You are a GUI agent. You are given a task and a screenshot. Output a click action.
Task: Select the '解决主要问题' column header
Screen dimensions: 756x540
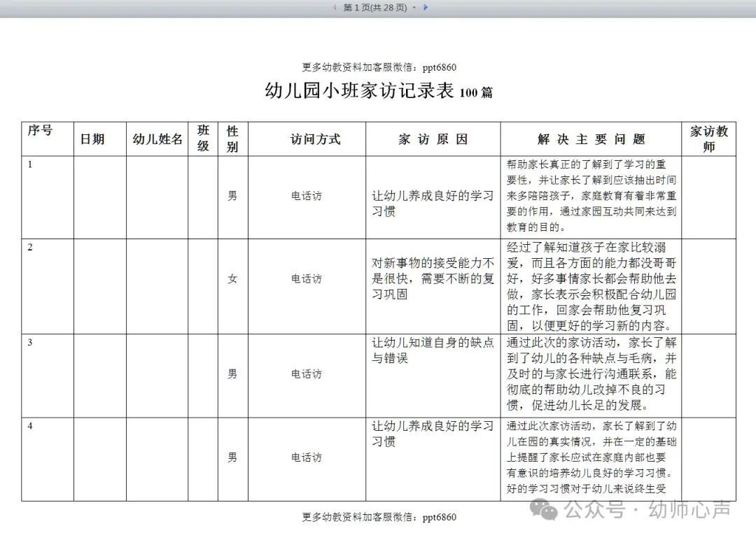click(x=591, y=139)
